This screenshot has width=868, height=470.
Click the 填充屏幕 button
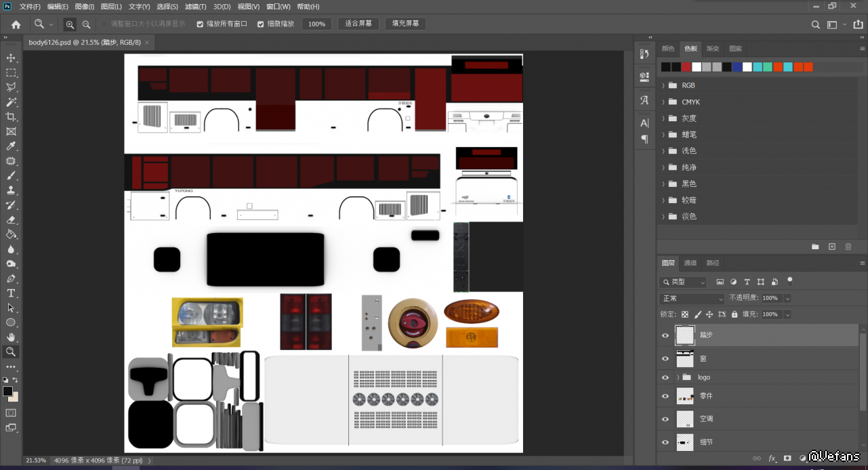click(405, 24)
